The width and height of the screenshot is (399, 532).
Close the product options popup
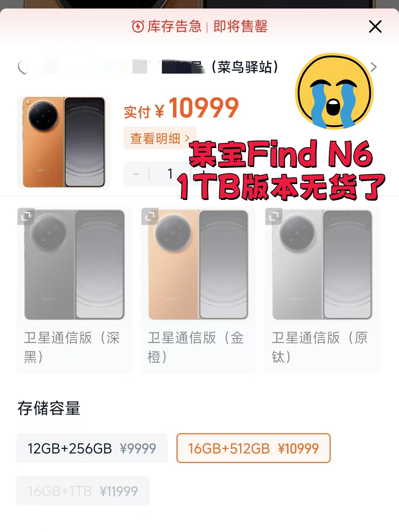(x=375, y=27)
